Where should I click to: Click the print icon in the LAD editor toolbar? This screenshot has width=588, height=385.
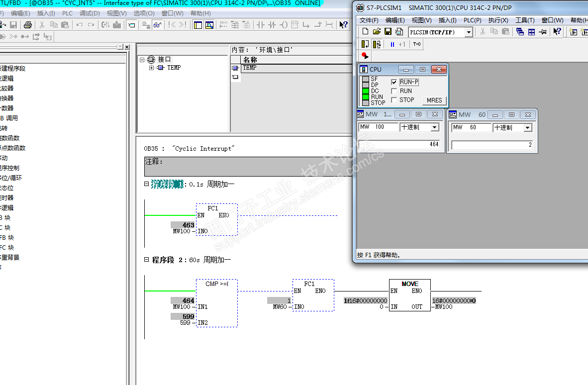point(28,25)
